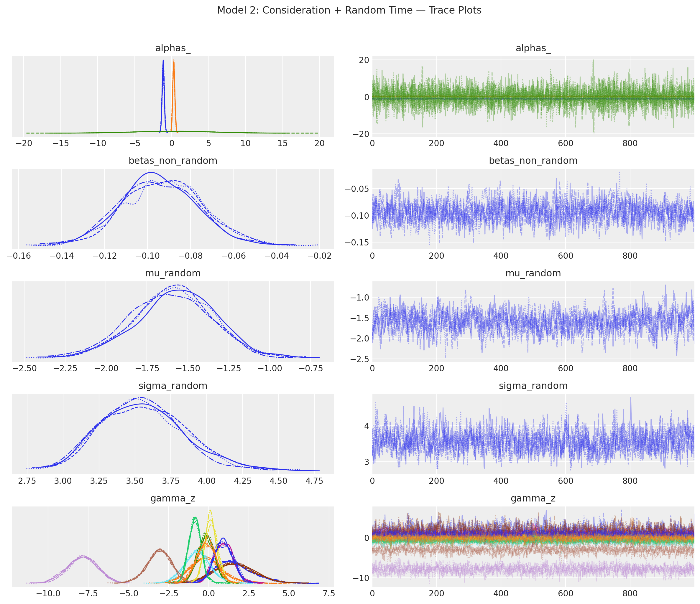Click the 4.50 tick label under sigma_random density

(278, 481)
